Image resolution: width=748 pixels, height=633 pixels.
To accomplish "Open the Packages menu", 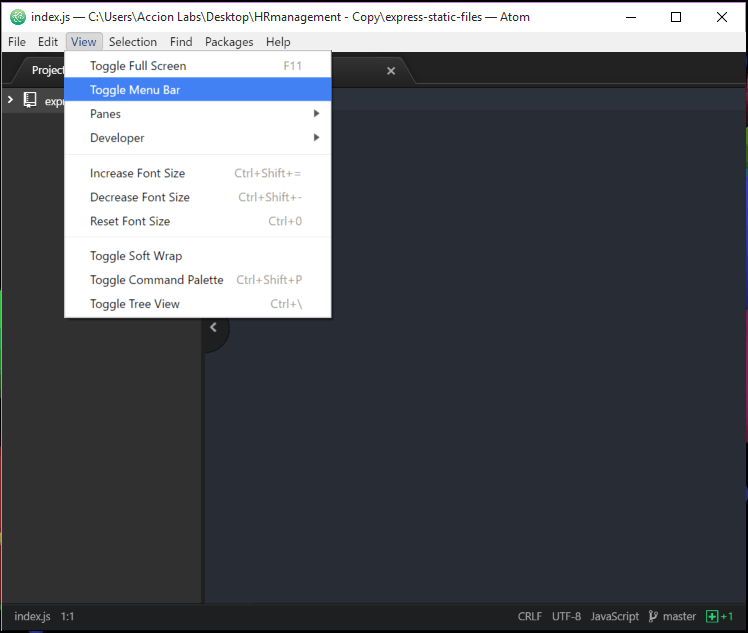I will [229, 42].
